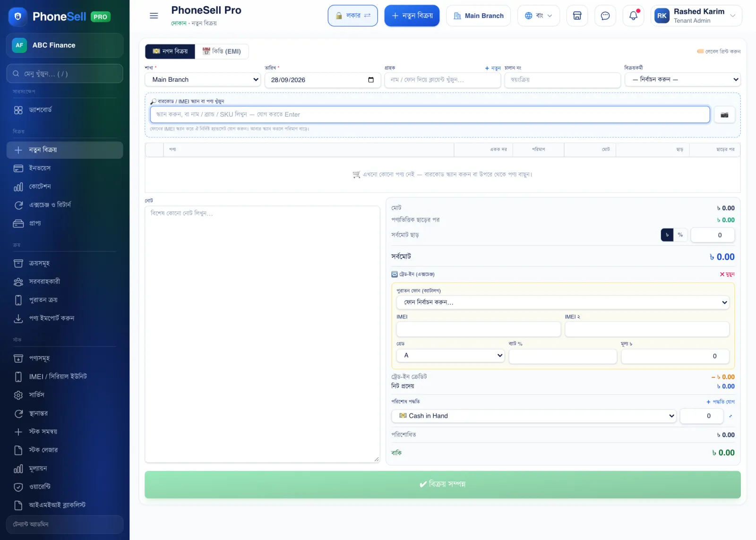Image resolution: width=756 pixels, height=540 pixels.
Task: Open the Stock Ledger sidebar item
Action: 65,450
